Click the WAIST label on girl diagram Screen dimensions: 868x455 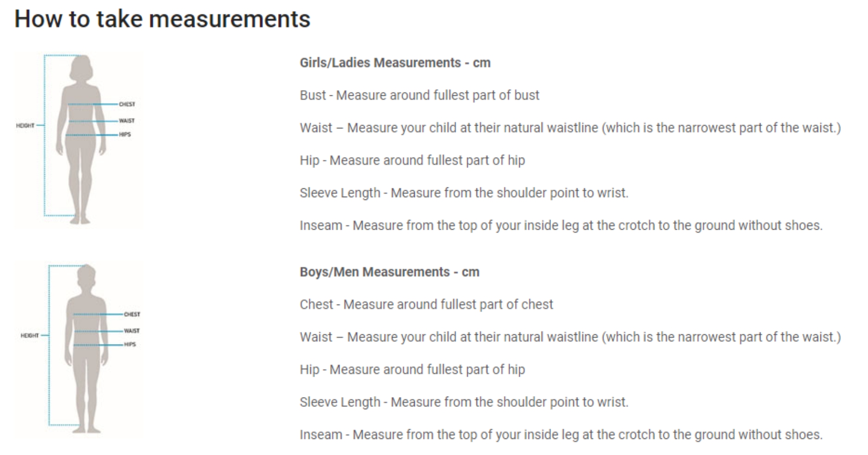(126, 121)
